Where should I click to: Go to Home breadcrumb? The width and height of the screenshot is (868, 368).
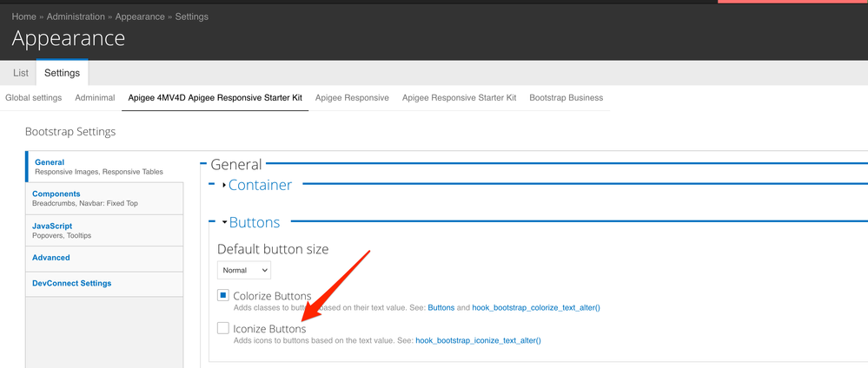(23, 16)
